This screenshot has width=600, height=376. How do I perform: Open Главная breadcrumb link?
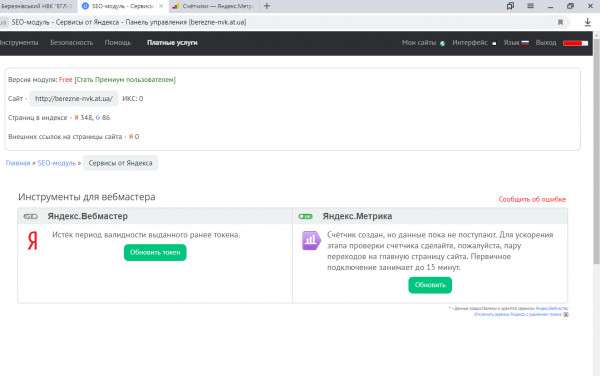coord(18,163)
